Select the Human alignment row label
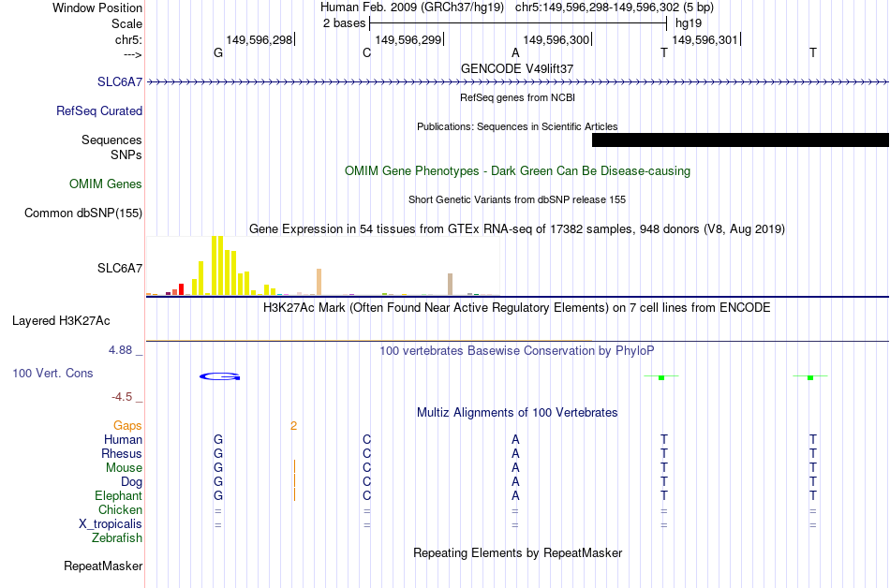890x588 pixels. (123, 439)
